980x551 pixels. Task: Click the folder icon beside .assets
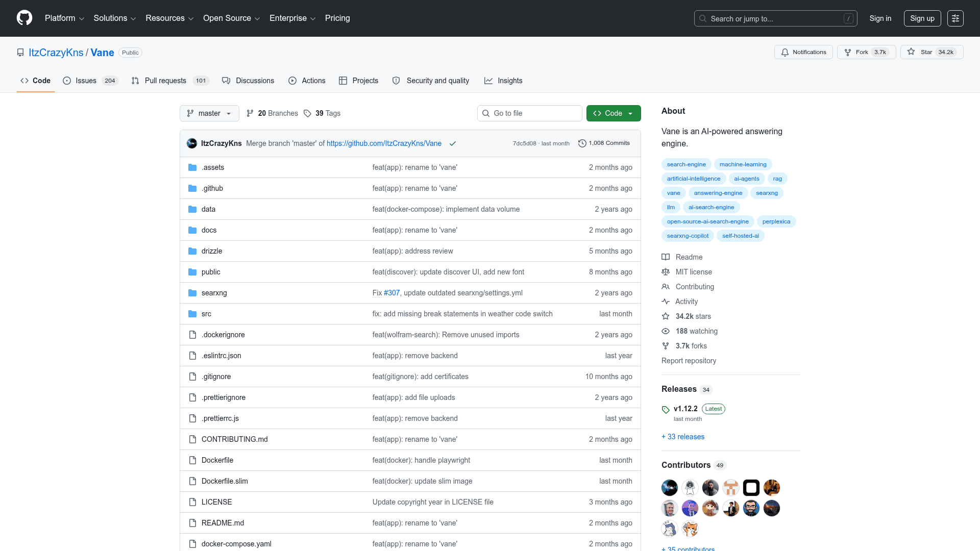click(x=192, y=167)
